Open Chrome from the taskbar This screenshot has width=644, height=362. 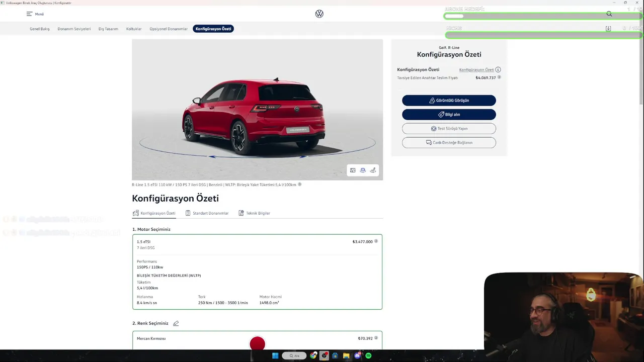(313, 356)
